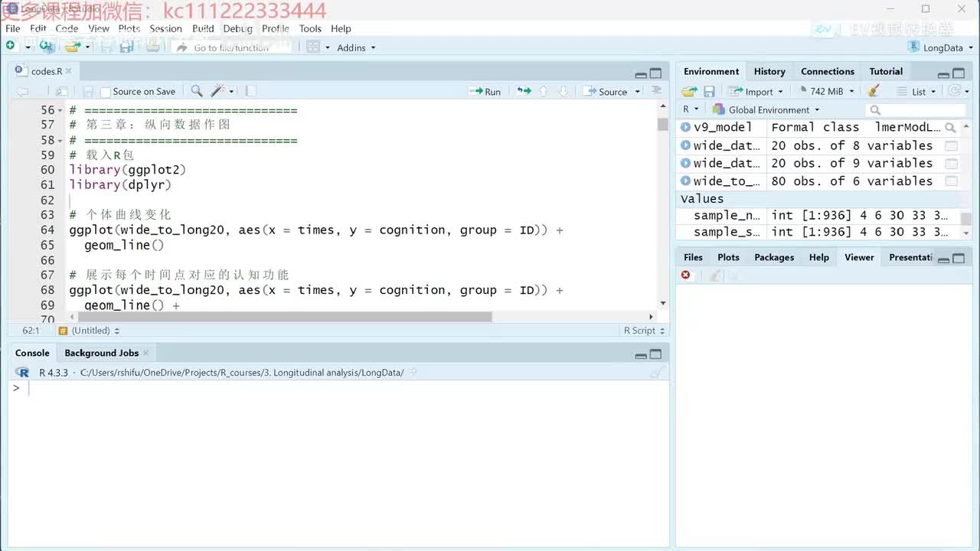
Task: Open the Source button dropdown arrow
Action: tap(635, 92)
